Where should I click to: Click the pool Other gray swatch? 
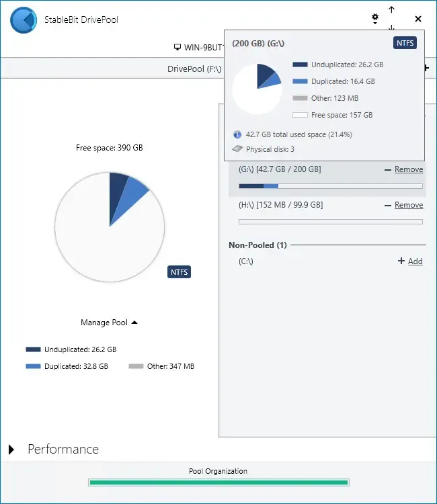point(136,366)
